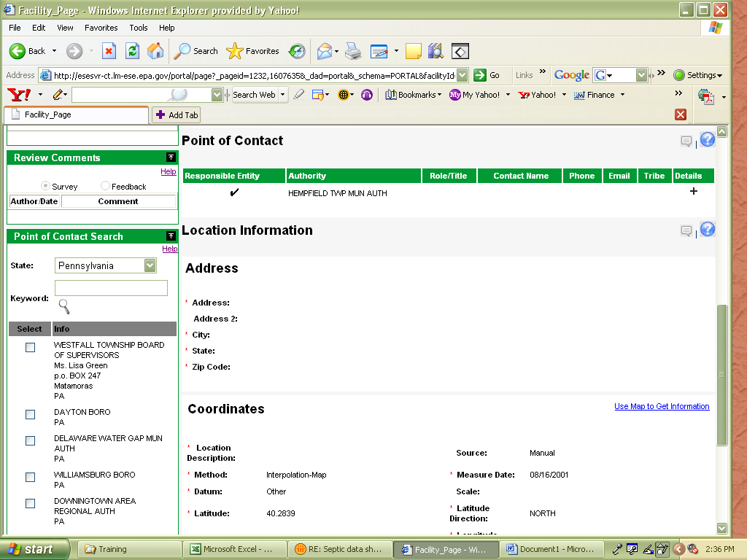Click the Add Tab button

pos(176,115)
